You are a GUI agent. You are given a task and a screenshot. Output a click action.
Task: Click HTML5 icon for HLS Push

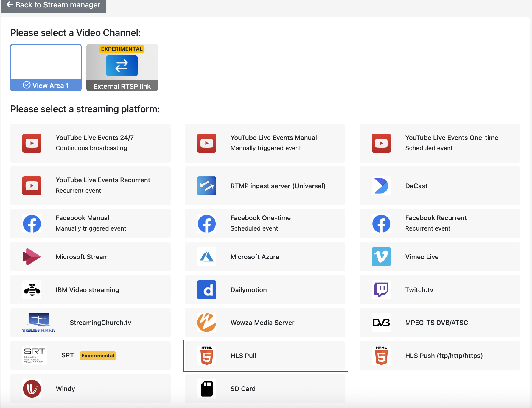(381, 356)
